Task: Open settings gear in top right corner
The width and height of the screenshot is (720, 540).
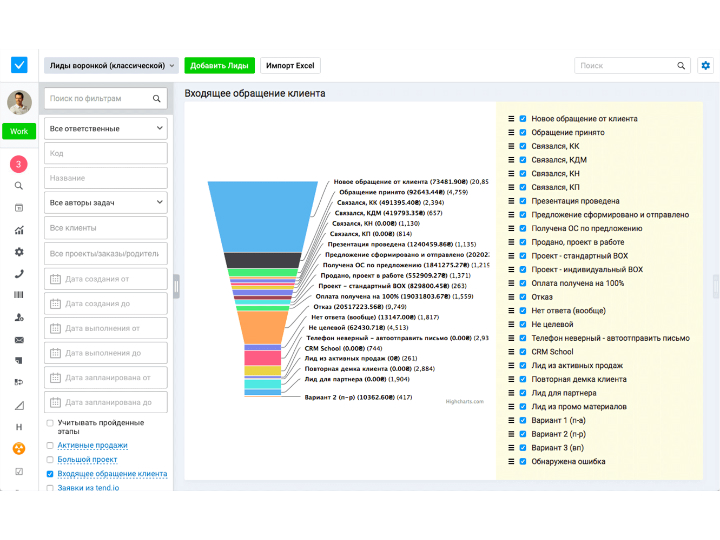Action: click(706, 66)
